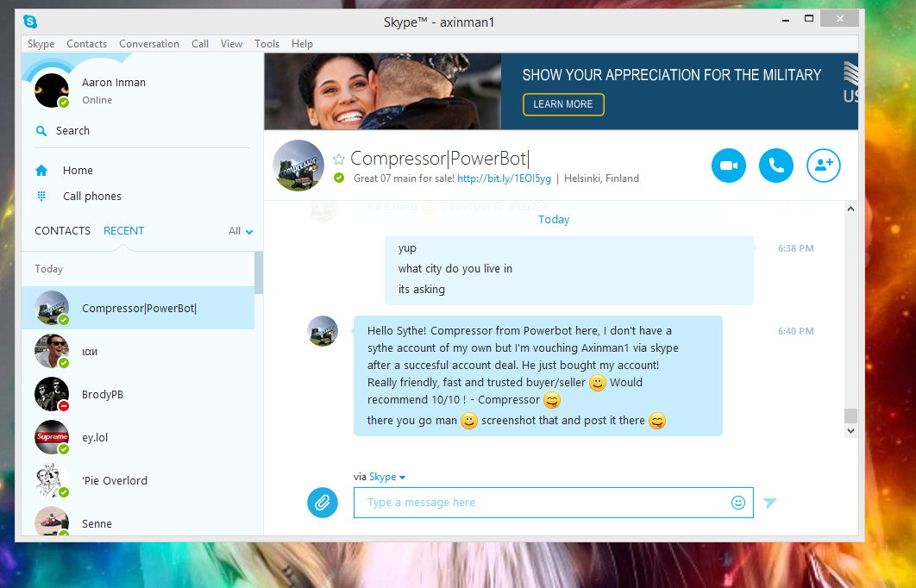Screen dimensions: 916x588
Task: Click the Today date divider label
Action: (x=554, y=220)
